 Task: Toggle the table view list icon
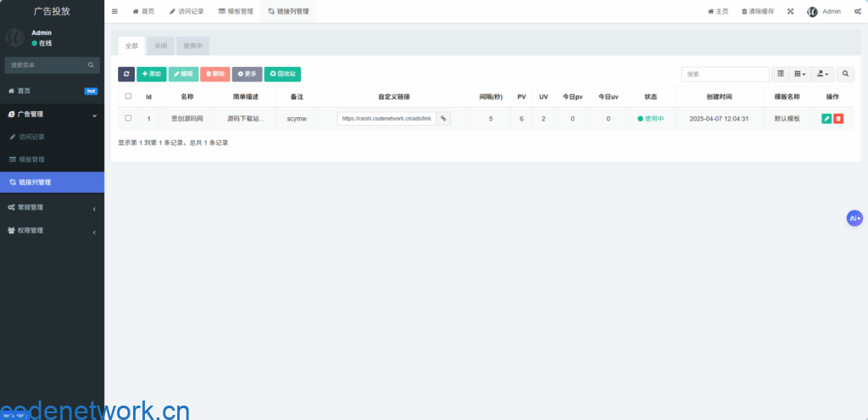point(781,74)
